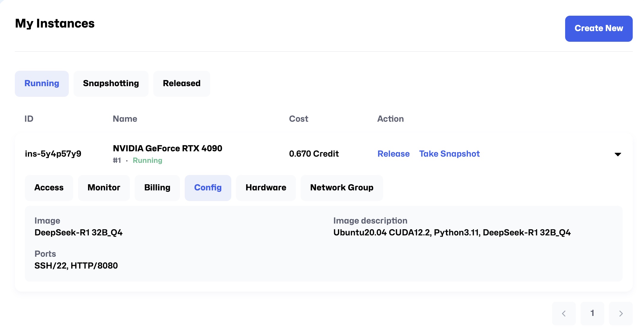Open the Released instances tab
644x334 pixels.
[181, 83]
